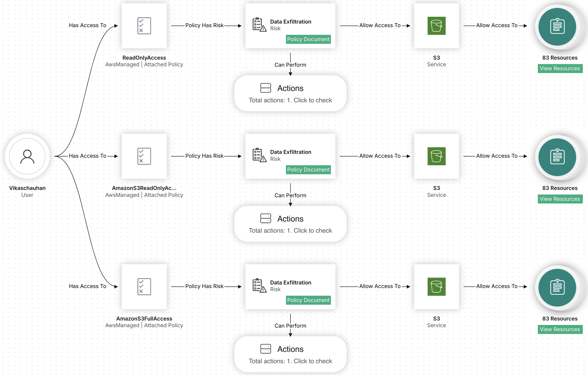Click the resources circle icon for AmazonS3ReadOnlyAccess

point(557,157)
